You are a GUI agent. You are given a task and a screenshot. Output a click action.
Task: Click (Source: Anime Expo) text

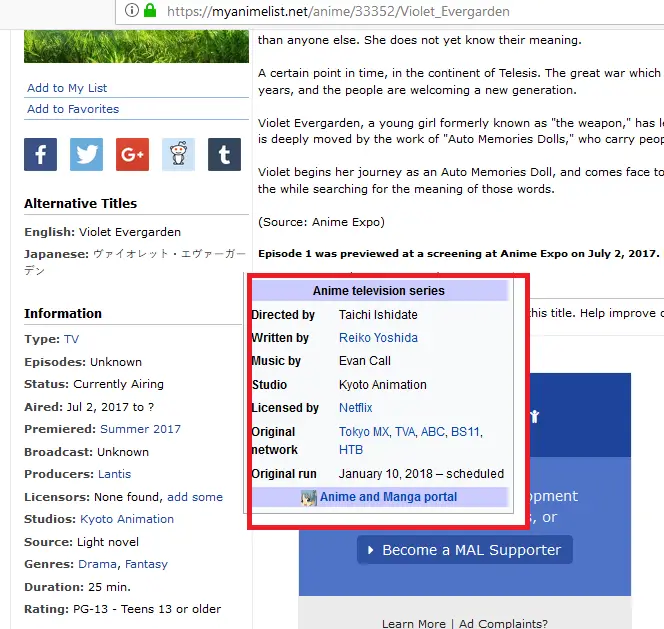[321, 222]
